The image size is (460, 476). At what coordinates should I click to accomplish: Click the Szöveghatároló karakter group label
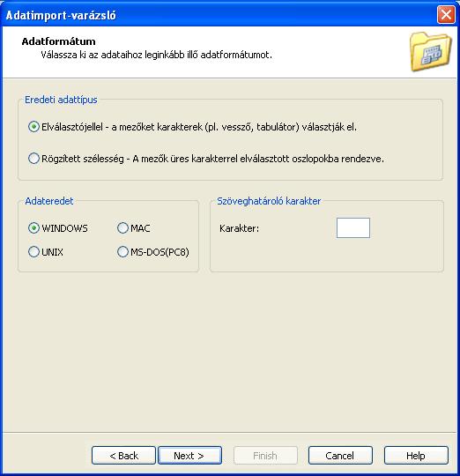(269, 201)
